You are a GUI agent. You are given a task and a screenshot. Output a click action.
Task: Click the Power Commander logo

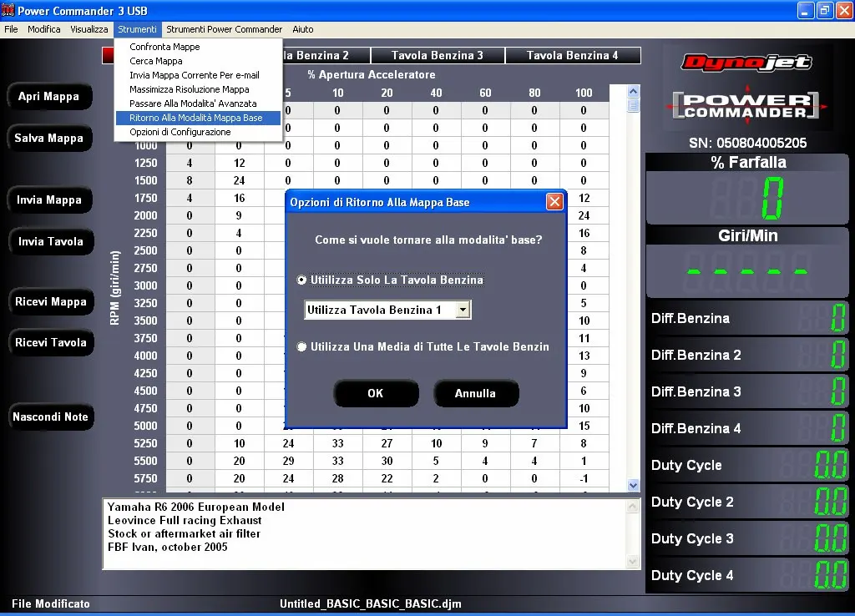(747, 106)
